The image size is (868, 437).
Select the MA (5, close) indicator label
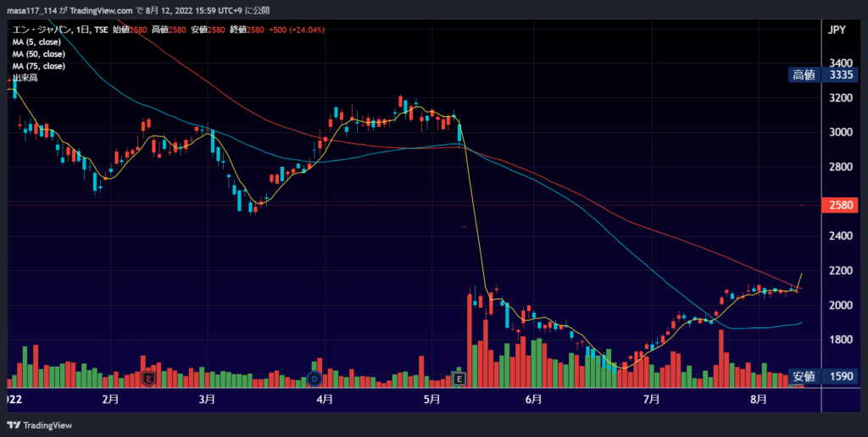point(36,42)
